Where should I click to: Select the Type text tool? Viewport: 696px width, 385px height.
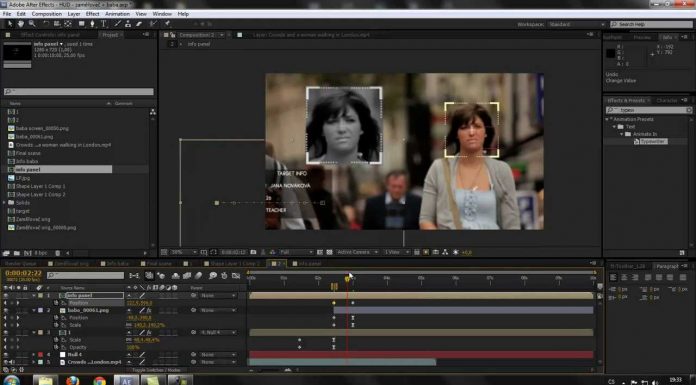pyautogui.click(x=103, y=24)
